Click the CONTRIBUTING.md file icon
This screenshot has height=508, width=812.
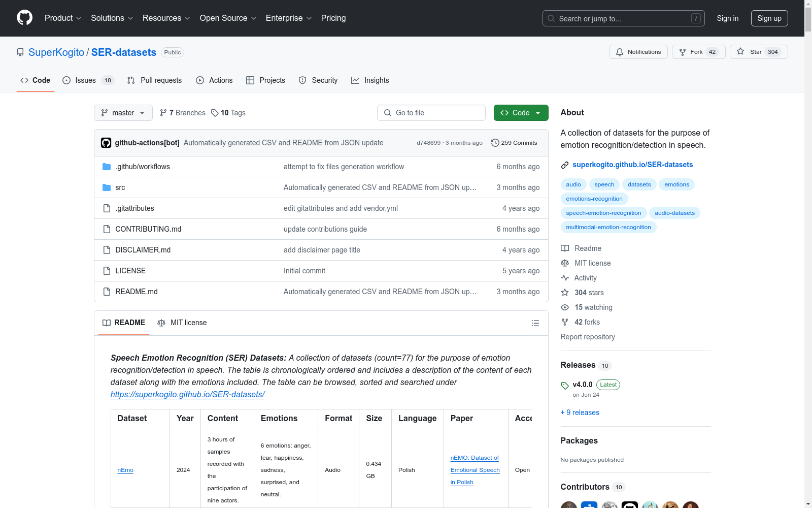pos(107,229)
